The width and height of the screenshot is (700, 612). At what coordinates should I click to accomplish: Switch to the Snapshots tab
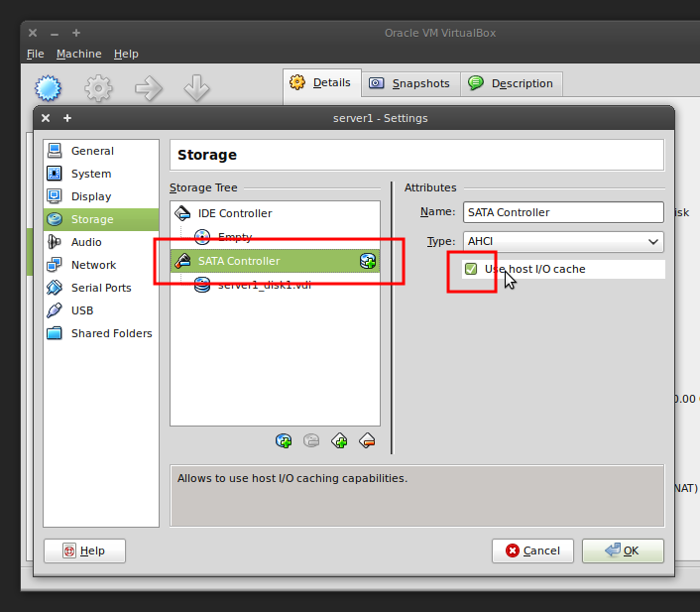pos(410,83)
